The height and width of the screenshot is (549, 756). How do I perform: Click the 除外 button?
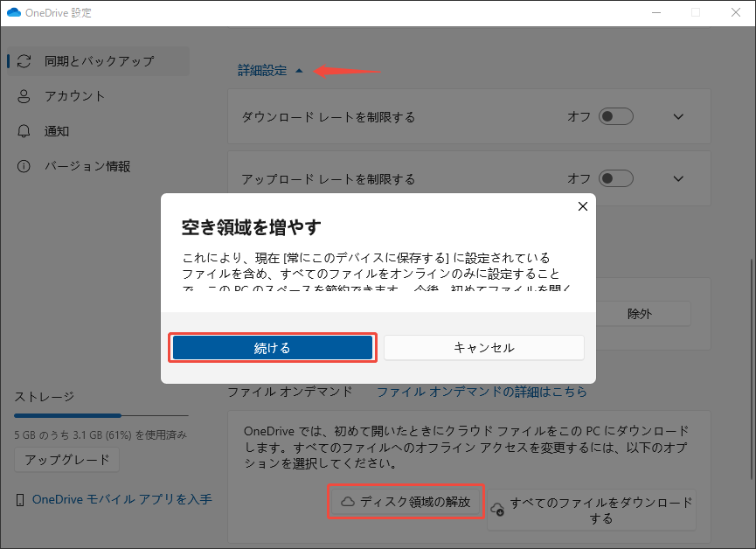click(639, 314)
